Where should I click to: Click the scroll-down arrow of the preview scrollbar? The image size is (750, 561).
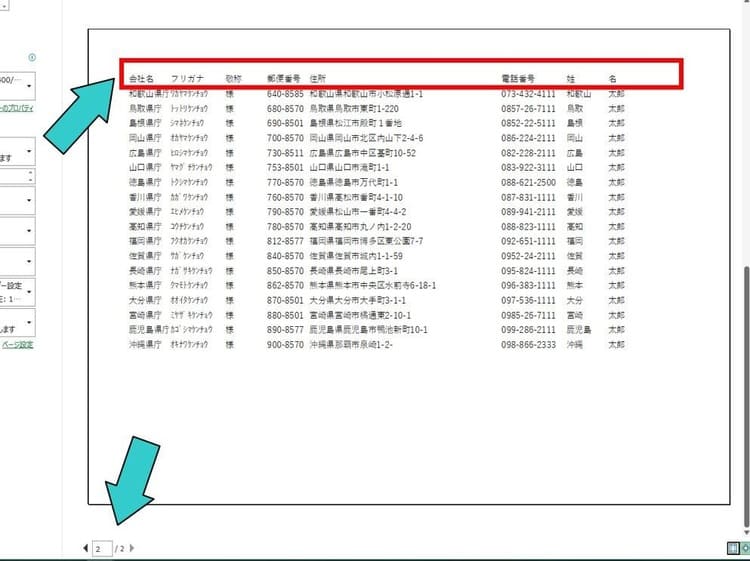pyautogui.click(x=746, y=533)
